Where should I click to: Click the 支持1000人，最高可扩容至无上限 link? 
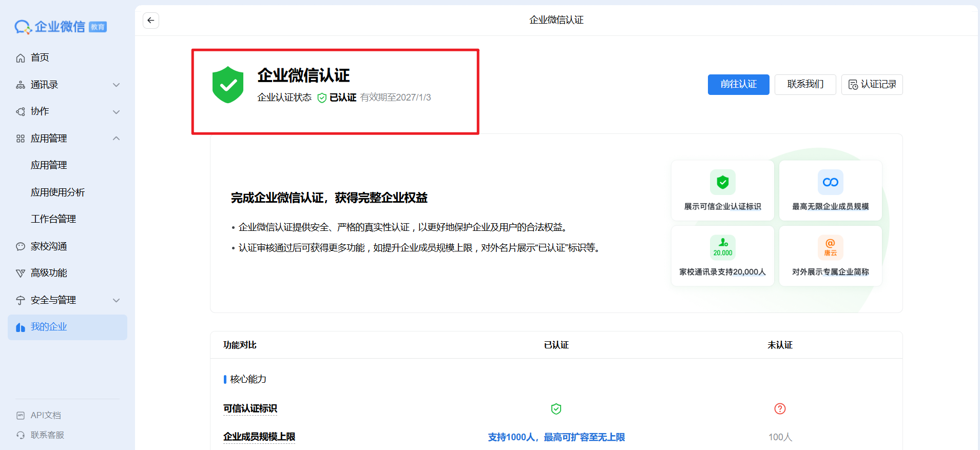coord(556,437)
